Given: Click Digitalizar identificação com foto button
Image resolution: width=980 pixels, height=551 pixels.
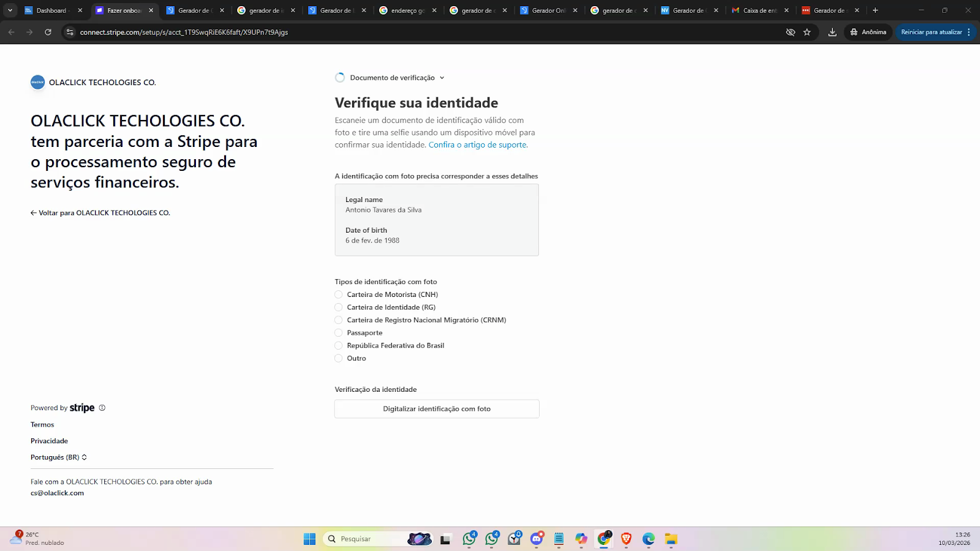Looking at the screenshot, I should point(437,409).
